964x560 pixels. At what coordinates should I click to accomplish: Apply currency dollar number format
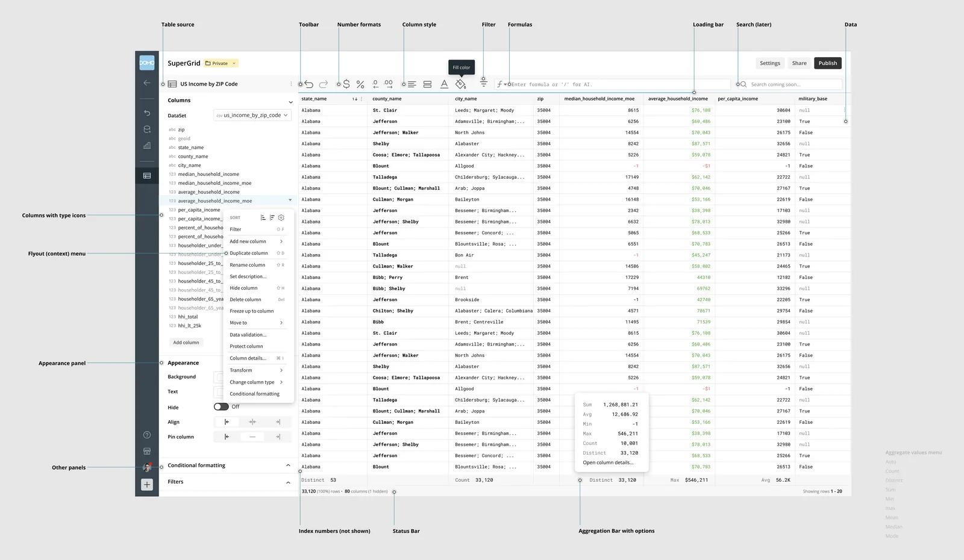tap(346, 84)
